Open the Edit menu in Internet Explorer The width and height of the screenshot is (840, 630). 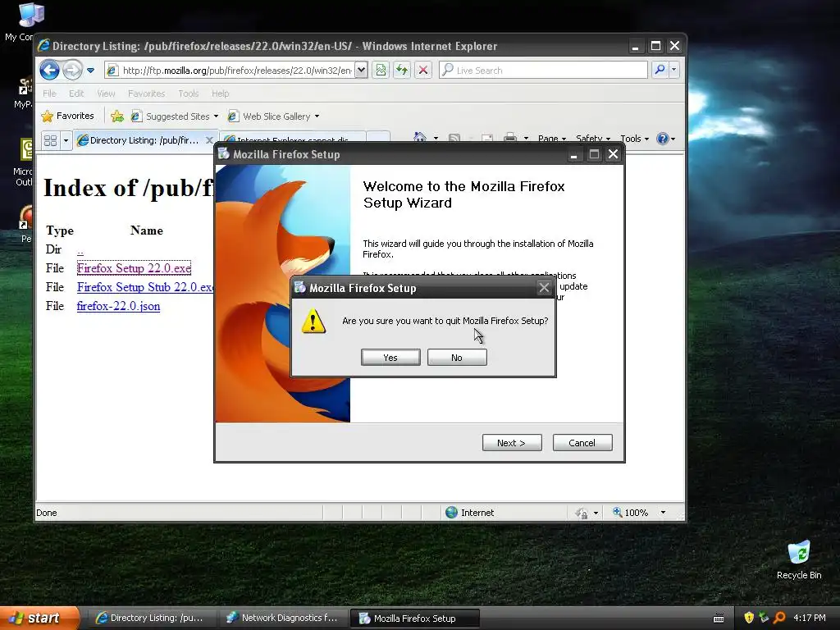76,94
